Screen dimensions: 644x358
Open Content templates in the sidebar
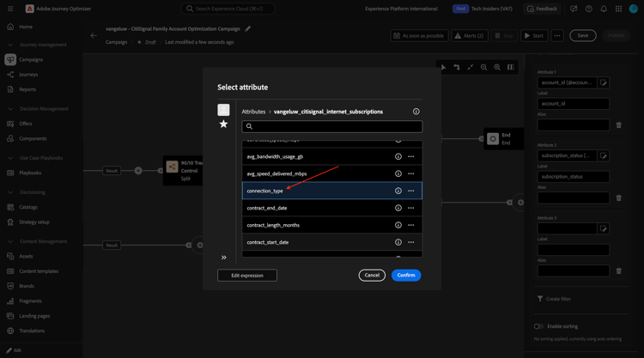[39, 271]
